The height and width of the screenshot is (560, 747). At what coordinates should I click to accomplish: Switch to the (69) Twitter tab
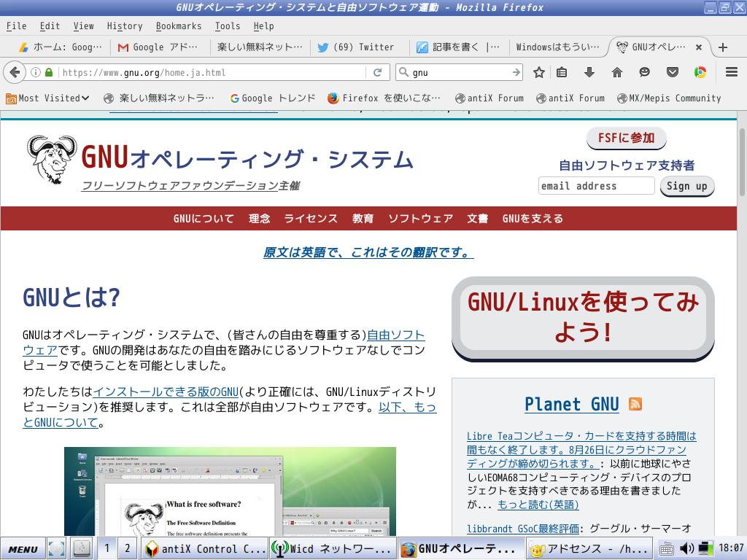[x=359, y=47]
